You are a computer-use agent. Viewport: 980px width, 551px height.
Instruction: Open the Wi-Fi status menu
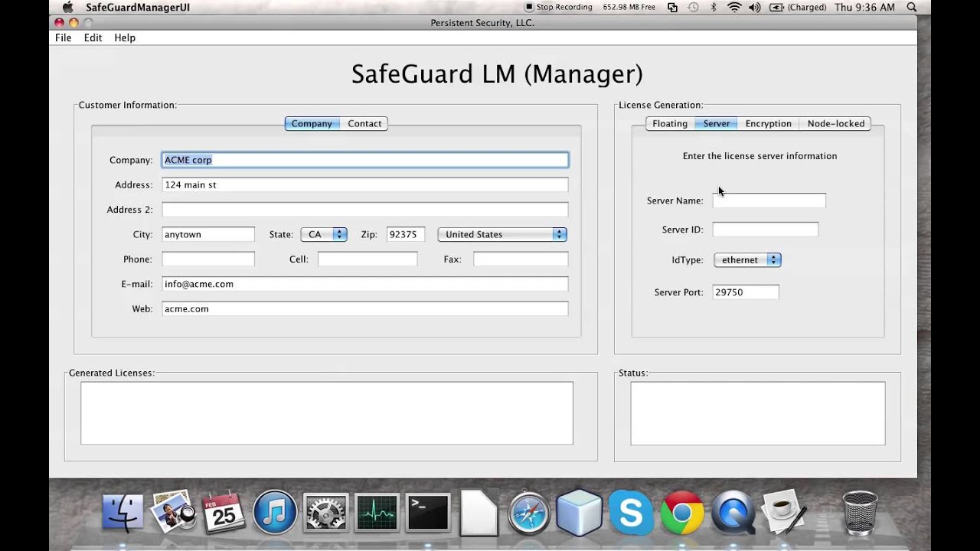734,7
